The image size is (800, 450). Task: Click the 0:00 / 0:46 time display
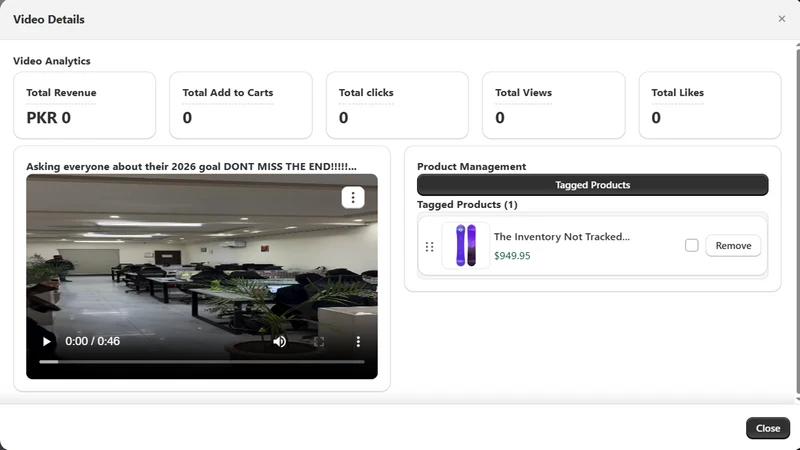(x=92, y=341)
